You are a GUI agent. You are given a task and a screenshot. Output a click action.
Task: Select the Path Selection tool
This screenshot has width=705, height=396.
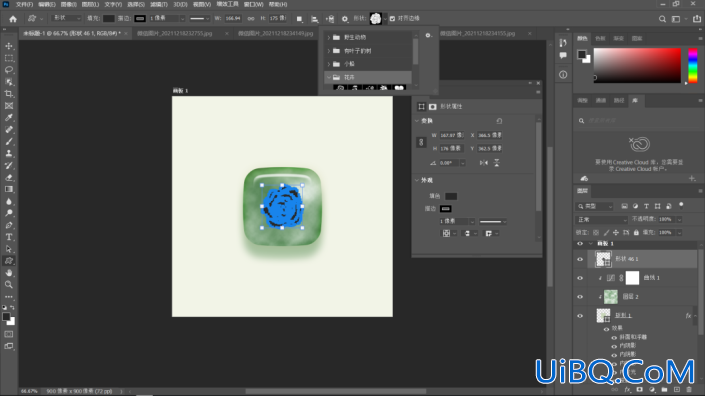[9, 249]
